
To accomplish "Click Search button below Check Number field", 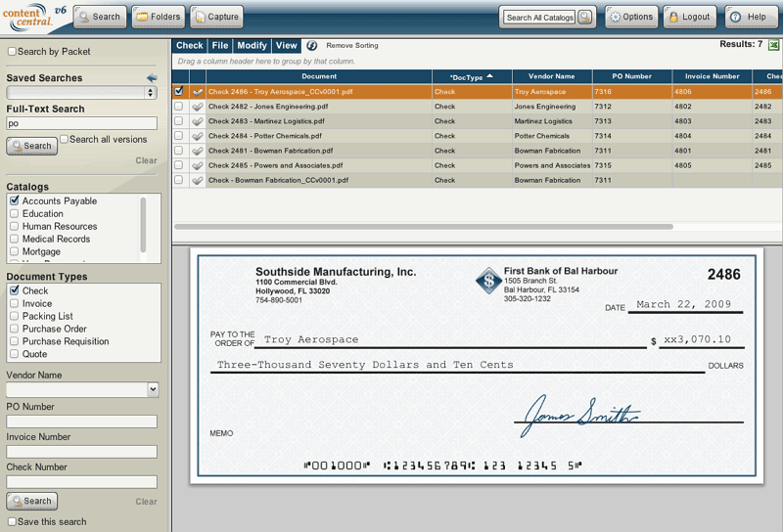I will pos(32,501).
